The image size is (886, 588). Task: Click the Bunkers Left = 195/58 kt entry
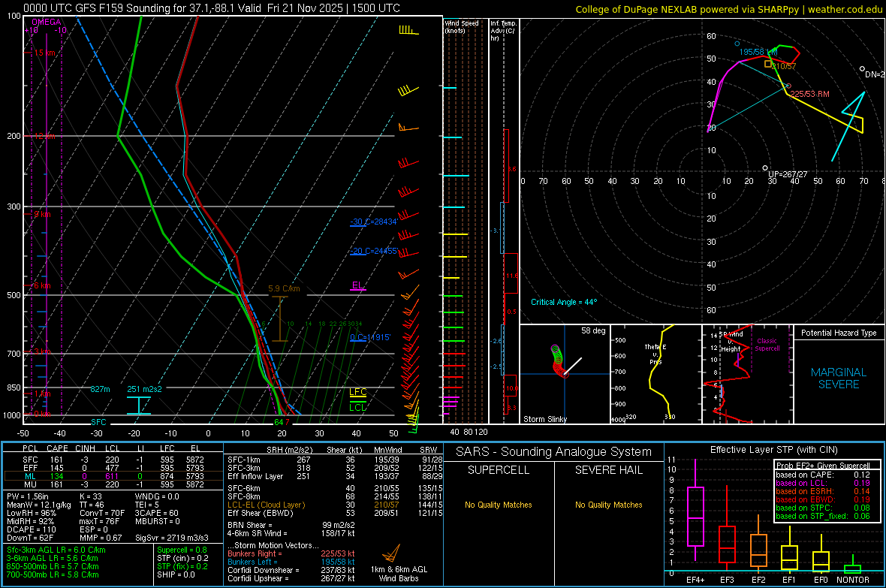291,562
